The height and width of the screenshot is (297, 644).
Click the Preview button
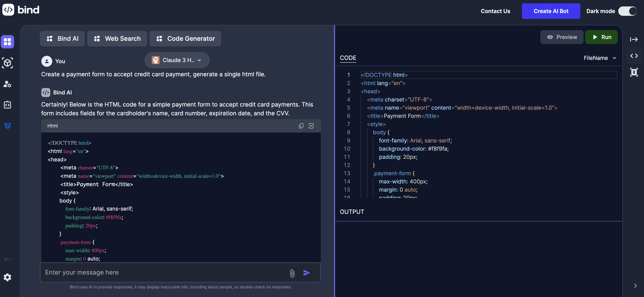coord(562,37)
